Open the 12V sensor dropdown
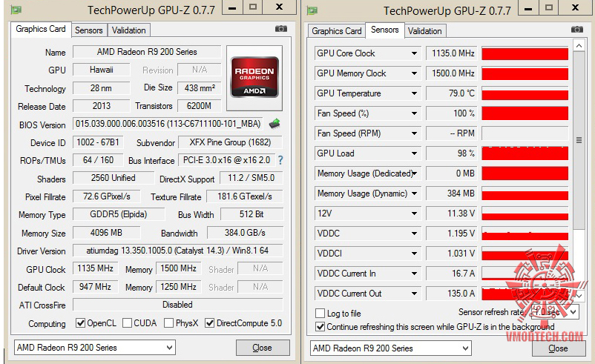The width and height of the screenshot is (595, 364). (415, 214)
